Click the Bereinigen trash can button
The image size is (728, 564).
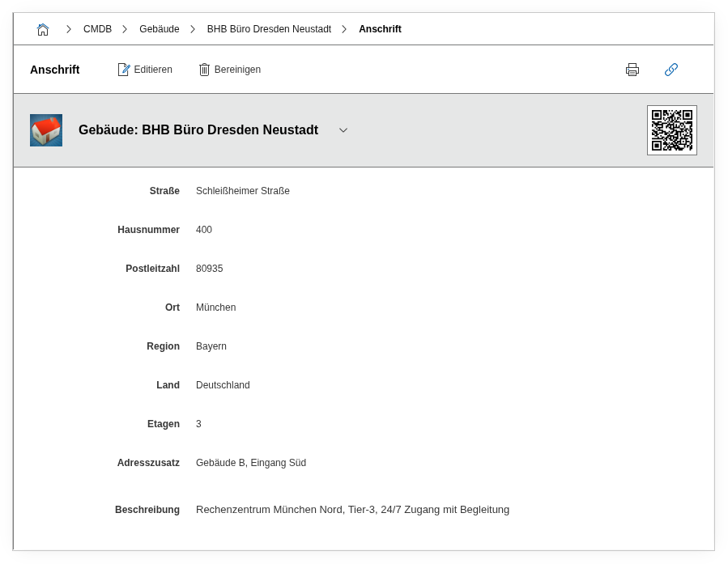pos(230,70)
